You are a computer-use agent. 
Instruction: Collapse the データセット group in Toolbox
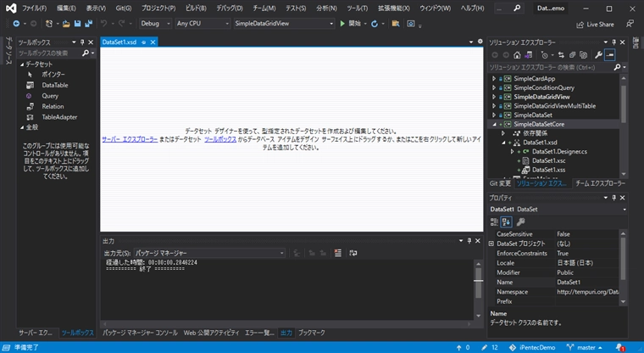point(22,64)
